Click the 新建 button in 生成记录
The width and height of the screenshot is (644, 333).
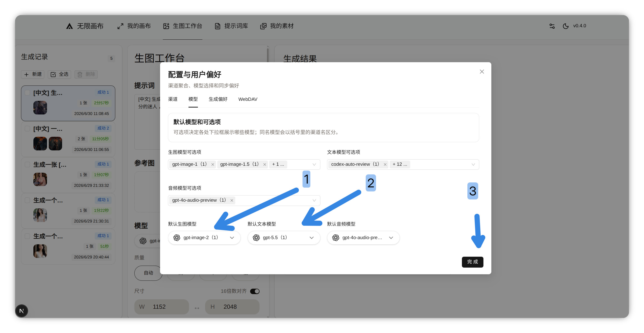coord(33,74)
